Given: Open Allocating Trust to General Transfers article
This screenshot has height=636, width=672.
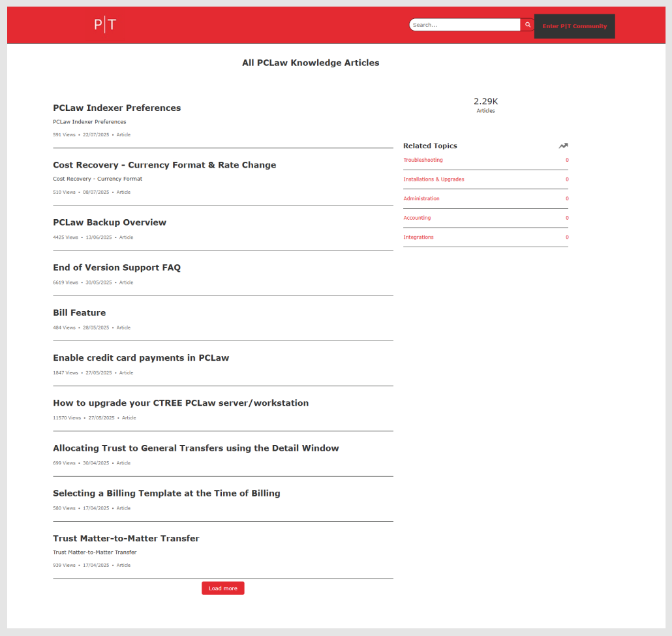Looking at the screenshot, I should tap(196, 448).
